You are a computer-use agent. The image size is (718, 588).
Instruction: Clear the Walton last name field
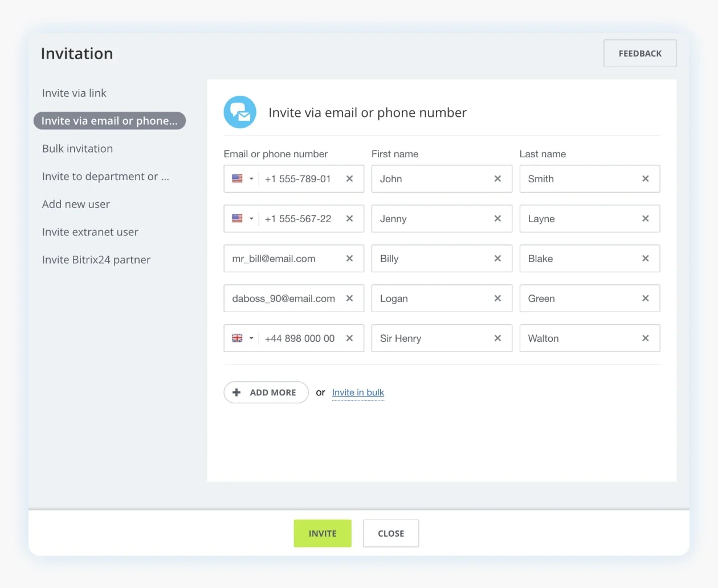(645, 338)
